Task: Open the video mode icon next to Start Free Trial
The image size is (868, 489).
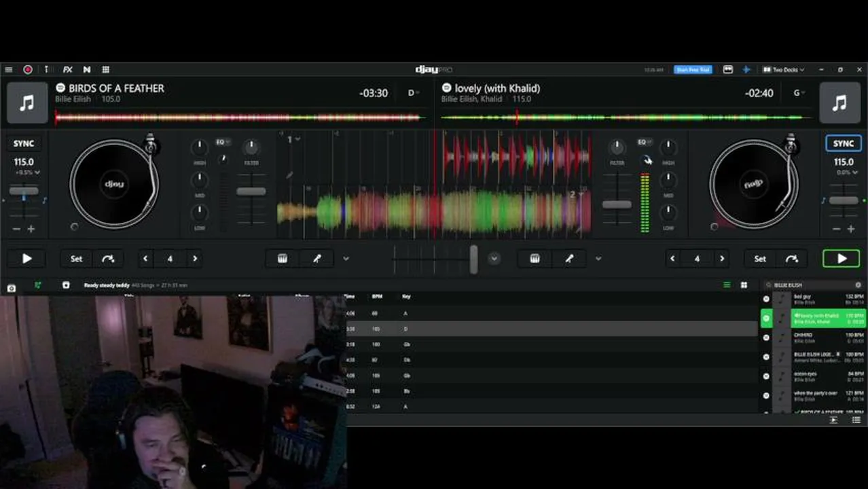Action: (x=727, y=69)
